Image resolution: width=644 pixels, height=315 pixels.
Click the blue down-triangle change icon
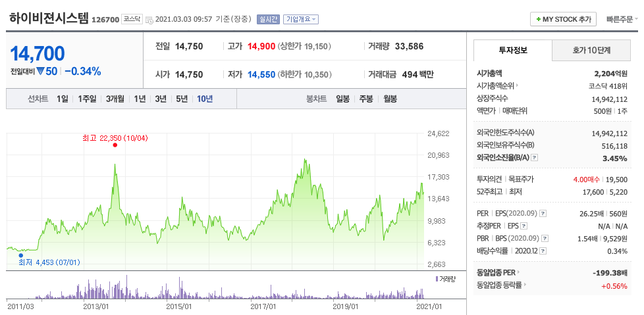click(x=40, y=72)
